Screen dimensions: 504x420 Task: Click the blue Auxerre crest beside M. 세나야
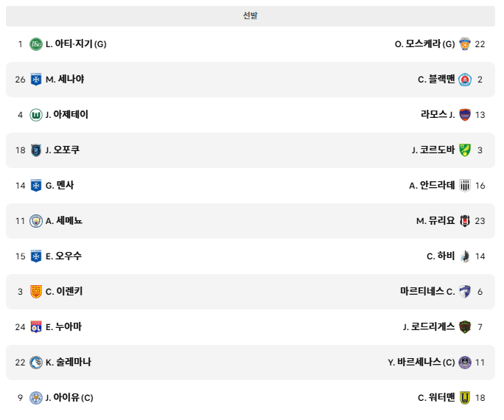pyautogui.click(x=36, y=80)
